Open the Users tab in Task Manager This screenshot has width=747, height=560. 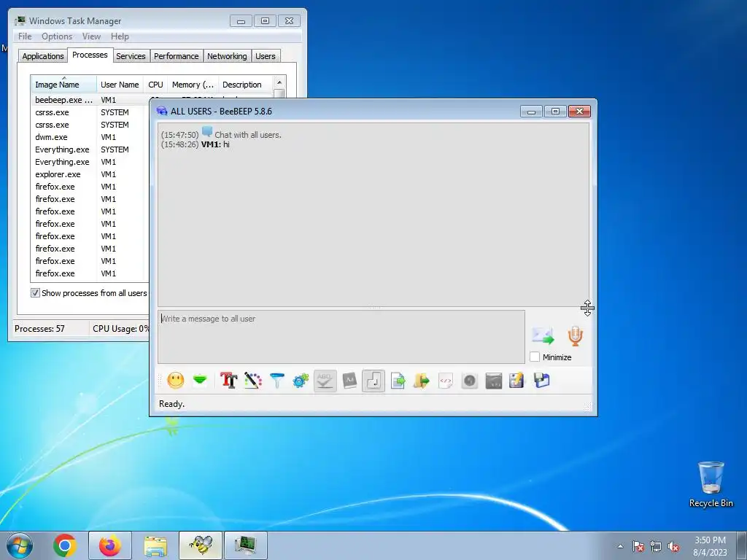click(266, 56)
